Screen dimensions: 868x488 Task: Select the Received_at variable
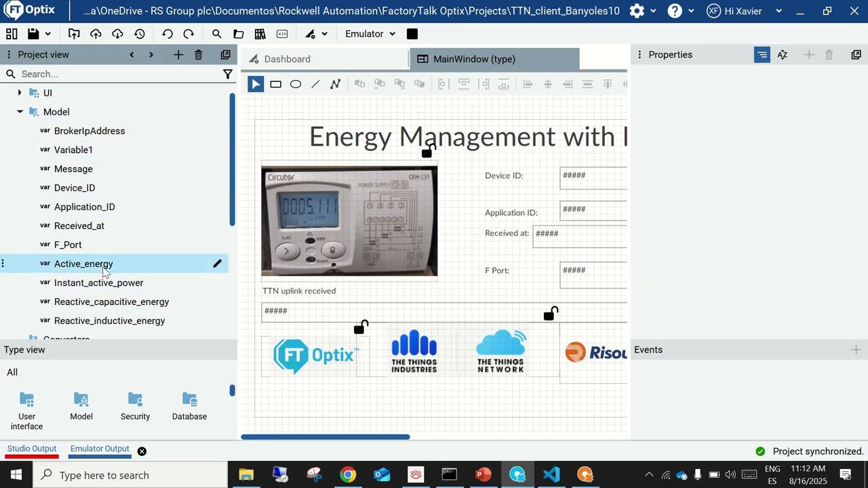79,226
